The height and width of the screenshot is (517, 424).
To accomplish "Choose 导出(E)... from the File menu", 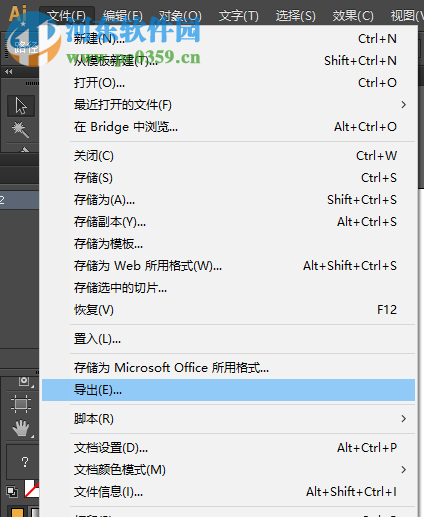I will click(x=228, y=390).
